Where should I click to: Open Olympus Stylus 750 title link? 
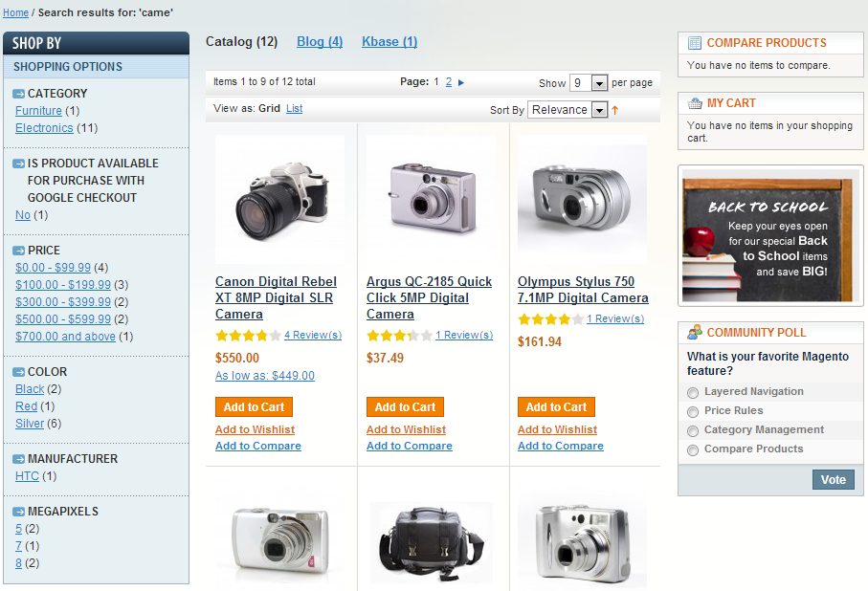(583, 290)
